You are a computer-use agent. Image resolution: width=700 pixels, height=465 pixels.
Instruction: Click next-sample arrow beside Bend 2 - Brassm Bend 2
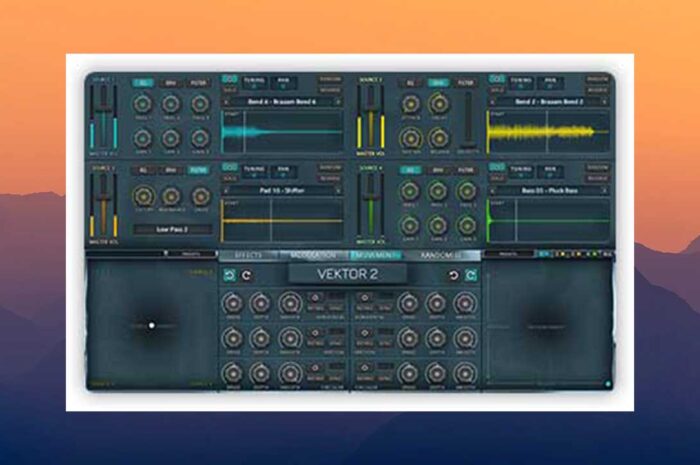[605, 102]
